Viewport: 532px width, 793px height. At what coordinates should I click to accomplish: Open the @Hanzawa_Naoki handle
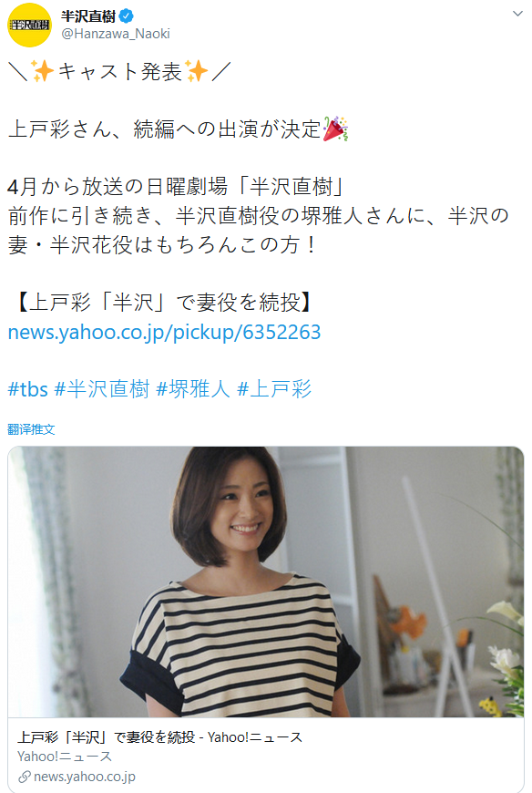[115, 34]
